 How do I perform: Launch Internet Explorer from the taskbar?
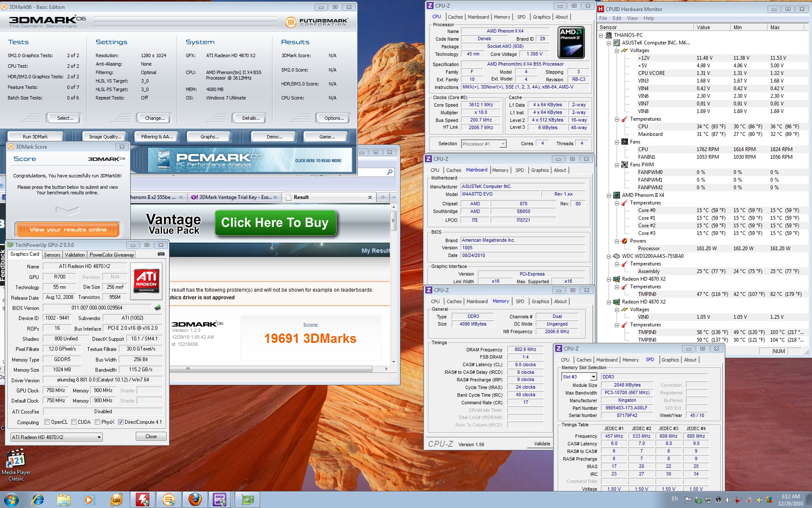pos(38,500)
